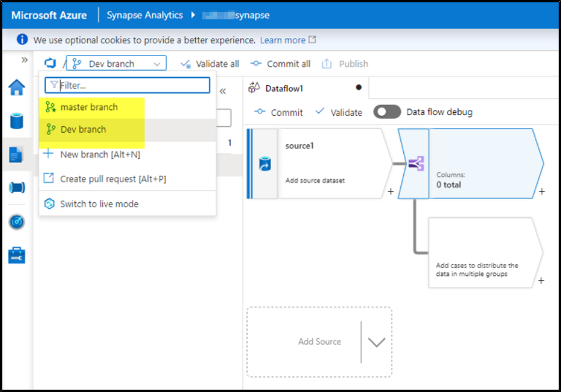Choose New branch option
The width and height of the screenshot is (561, 392).
pos(127,154)
